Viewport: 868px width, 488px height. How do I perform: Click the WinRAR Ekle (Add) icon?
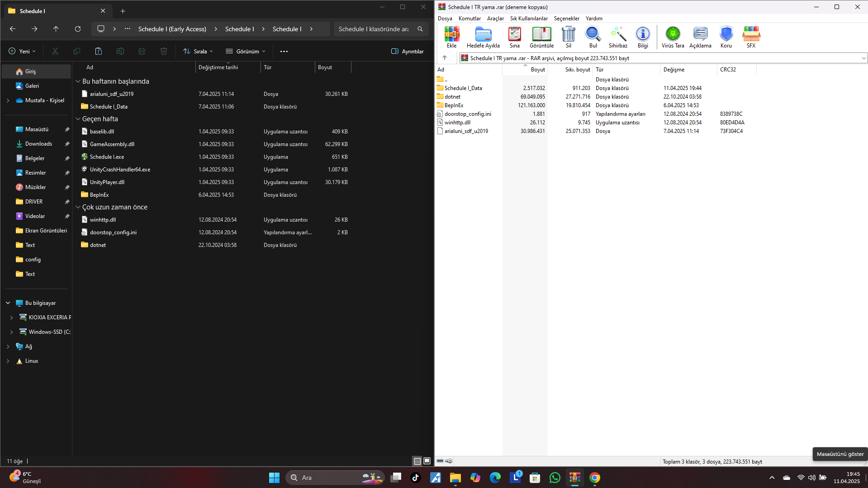(451, 37)
